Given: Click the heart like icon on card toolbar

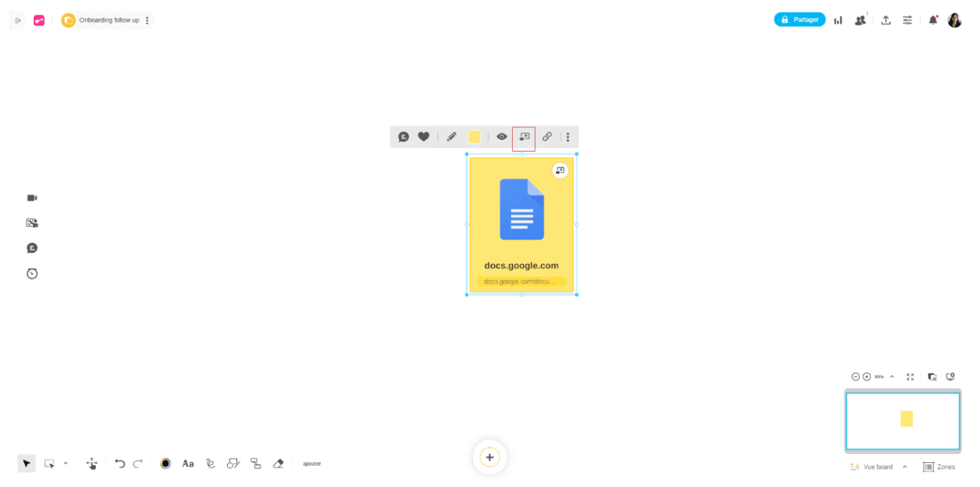Looking at the screenshot, I should point(423,137).
